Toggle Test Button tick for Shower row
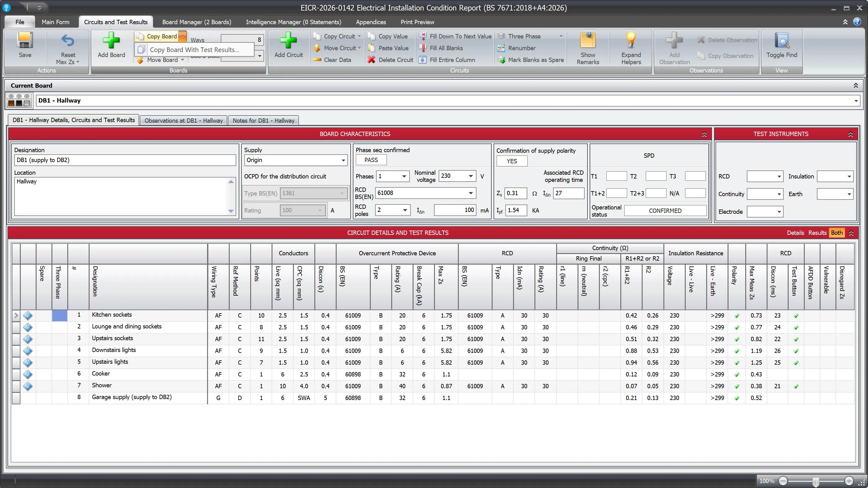Screen dimensions: 868x488 (796, 386)
